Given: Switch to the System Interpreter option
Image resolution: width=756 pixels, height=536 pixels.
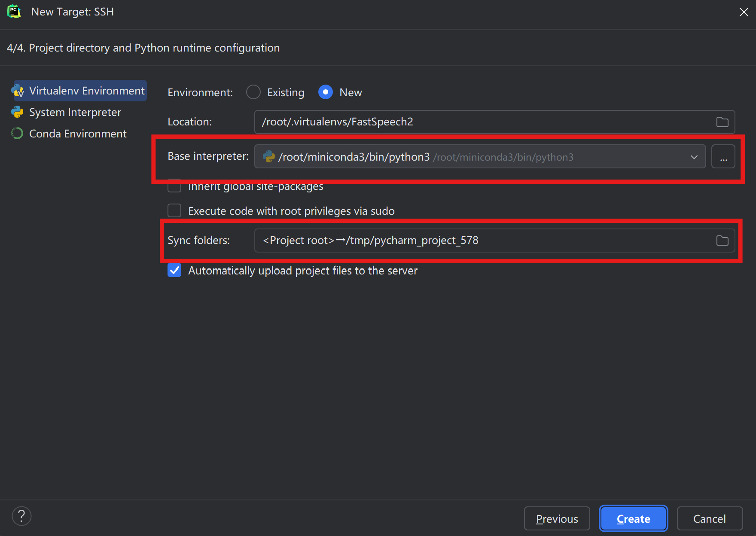Looking at the screenshot, I should [x=75, y=113].
